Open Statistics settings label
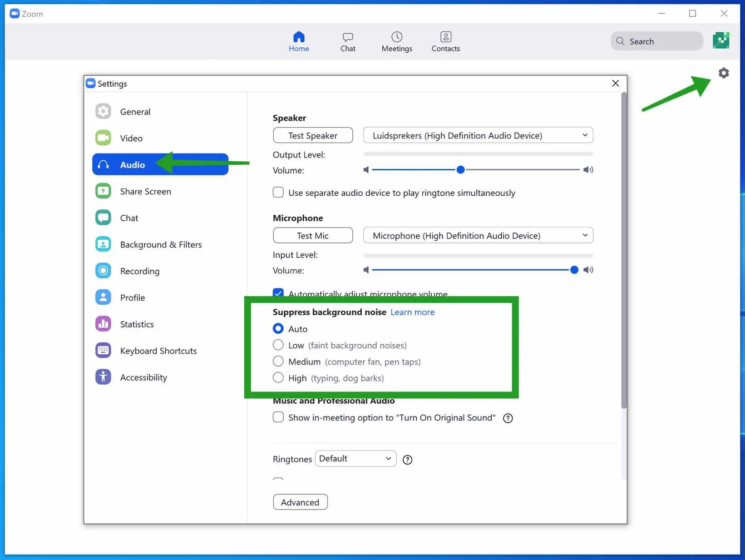This screenshot has height=560, width=745. coord(137,324)
